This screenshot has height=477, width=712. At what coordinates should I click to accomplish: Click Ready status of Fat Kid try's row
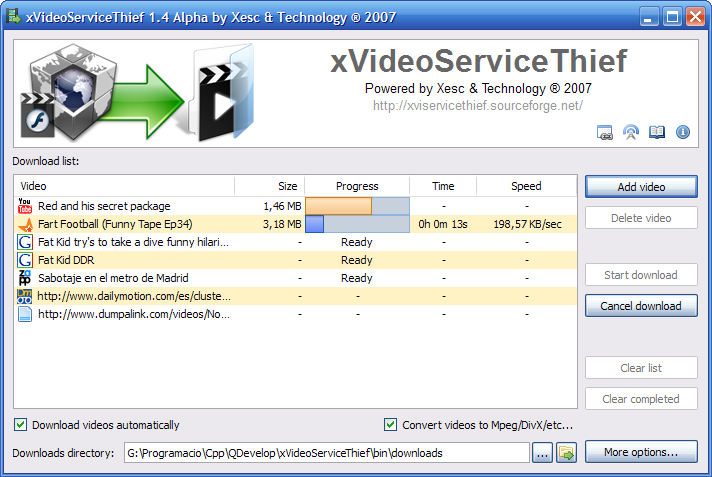(x=357, y=242)
